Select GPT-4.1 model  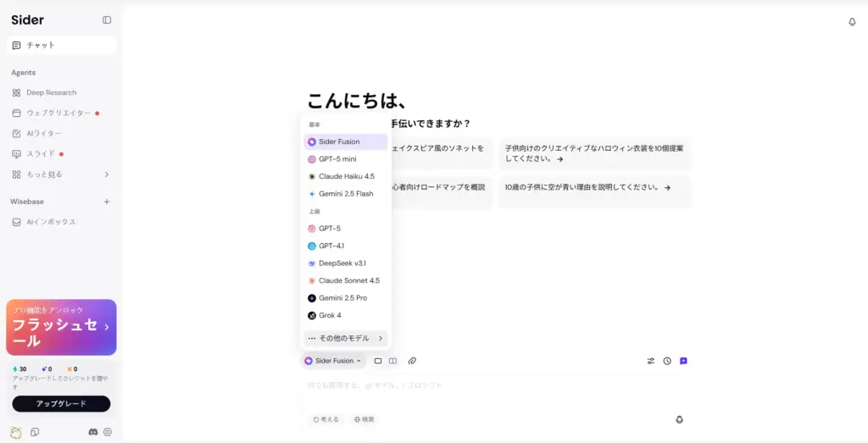346,246
